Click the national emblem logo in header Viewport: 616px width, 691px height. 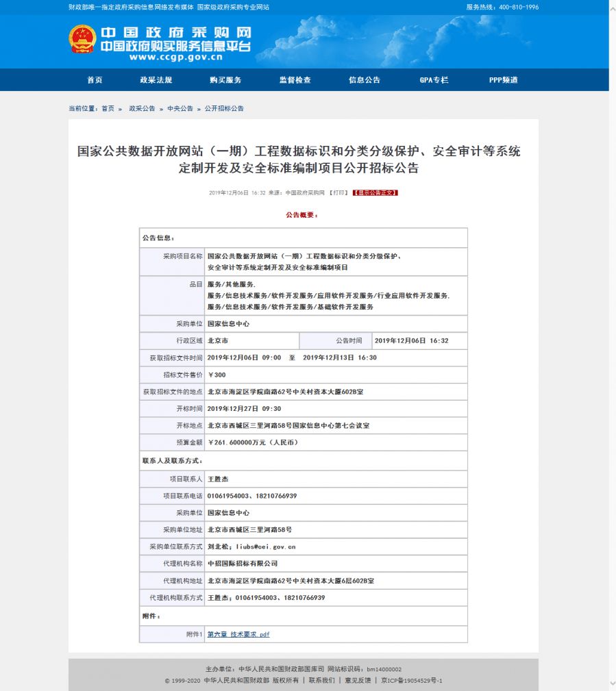(82, 40)
